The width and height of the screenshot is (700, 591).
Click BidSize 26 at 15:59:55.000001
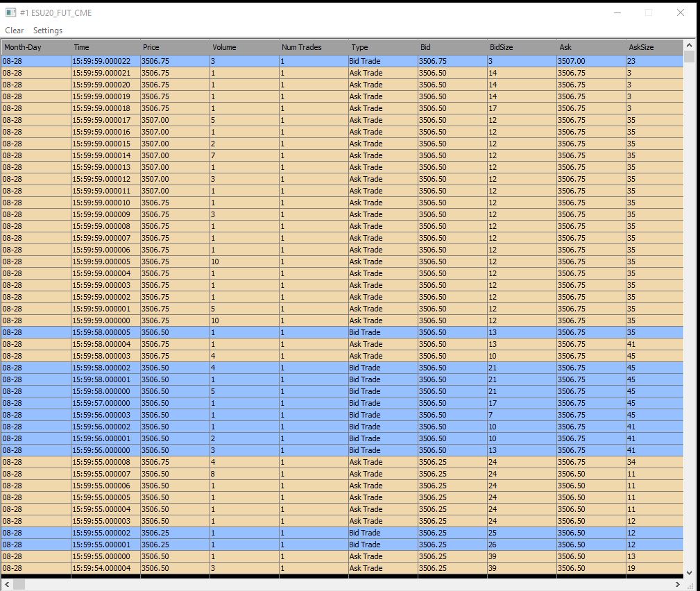522,545
